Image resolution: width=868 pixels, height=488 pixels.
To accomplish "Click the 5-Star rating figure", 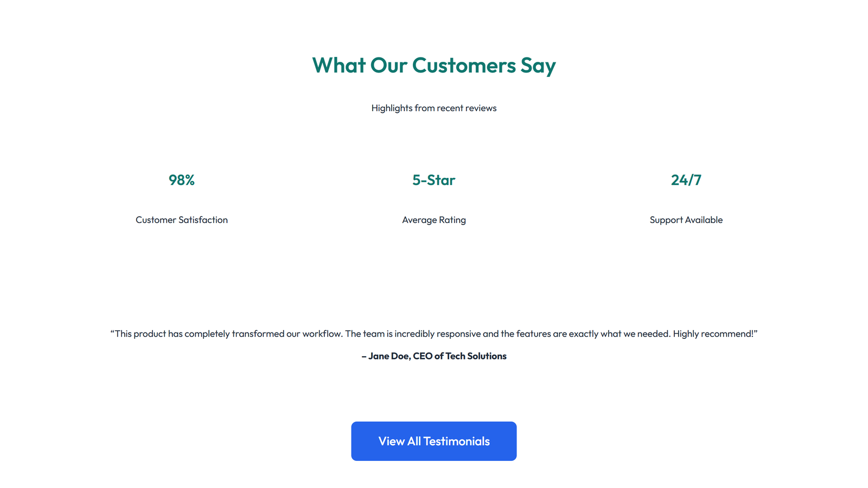I will coord(433,180).
